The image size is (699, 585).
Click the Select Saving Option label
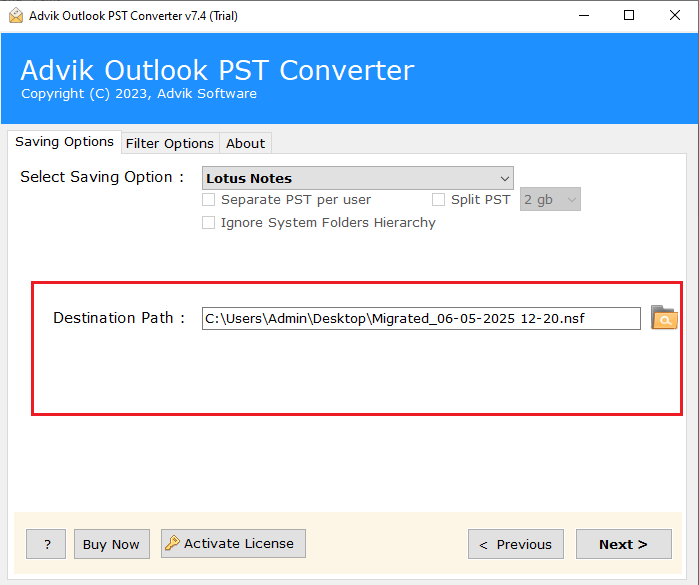[102, 177]
